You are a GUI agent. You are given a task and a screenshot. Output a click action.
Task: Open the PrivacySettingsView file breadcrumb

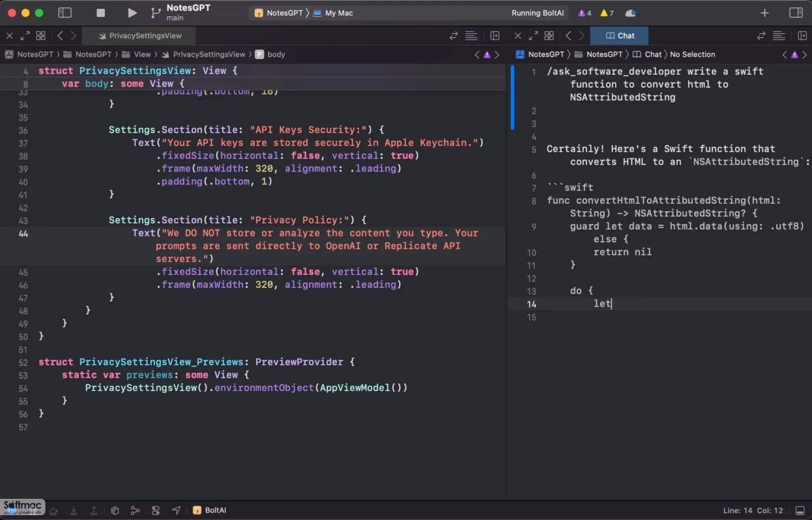pyautogui.click(x=203, y=54)
